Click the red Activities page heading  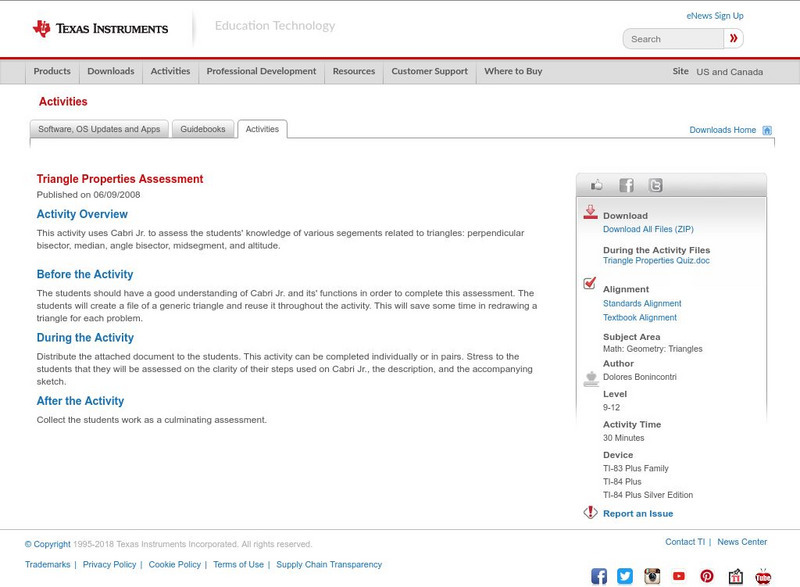tap(63, 101)
